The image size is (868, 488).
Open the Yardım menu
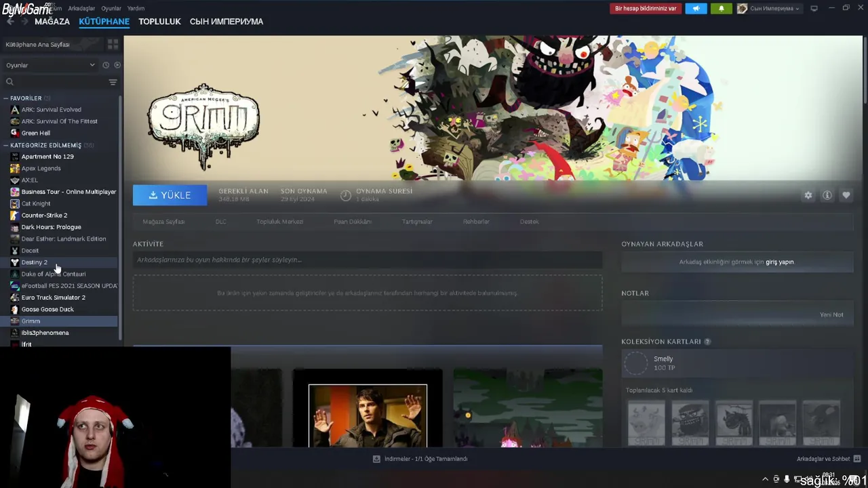[x=136, y=8]
